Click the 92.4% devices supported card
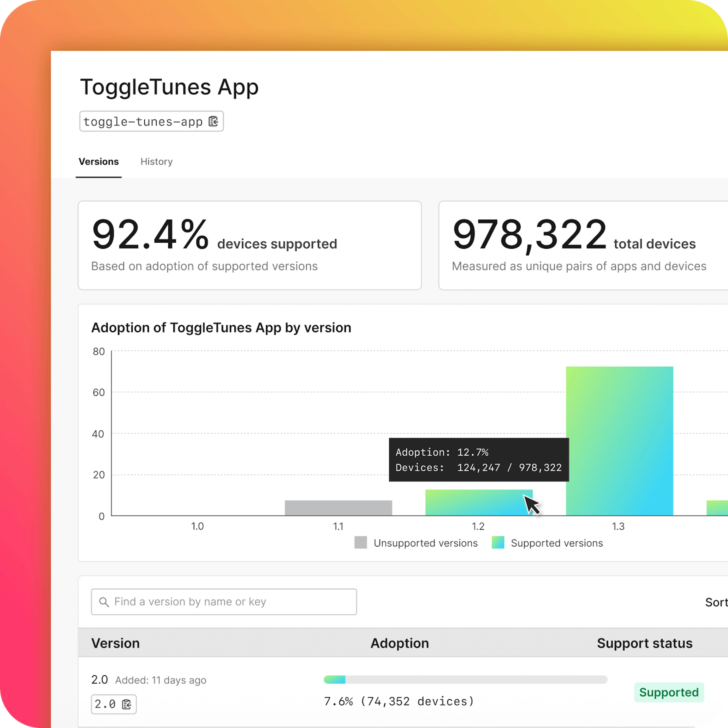Viewport: 728px width, 728px height. (x=249, y=245)
